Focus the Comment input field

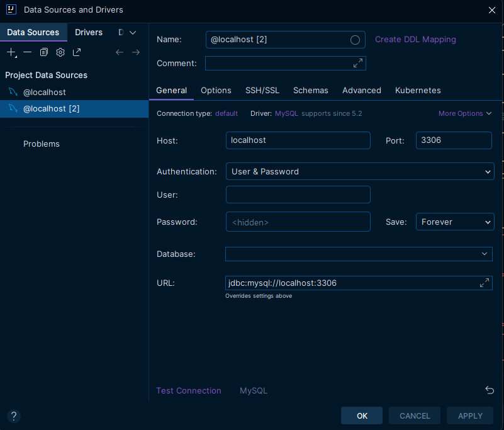286,63
